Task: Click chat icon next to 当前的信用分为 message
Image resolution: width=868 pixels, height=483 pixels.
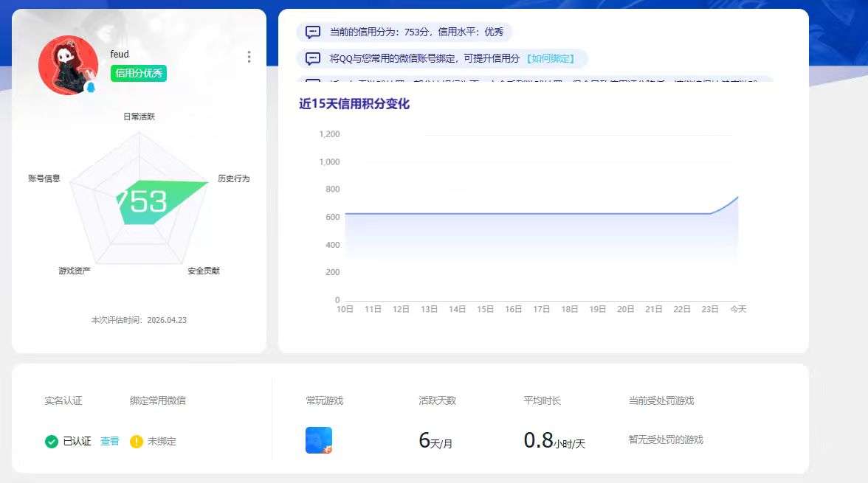Action: point(313,32)
